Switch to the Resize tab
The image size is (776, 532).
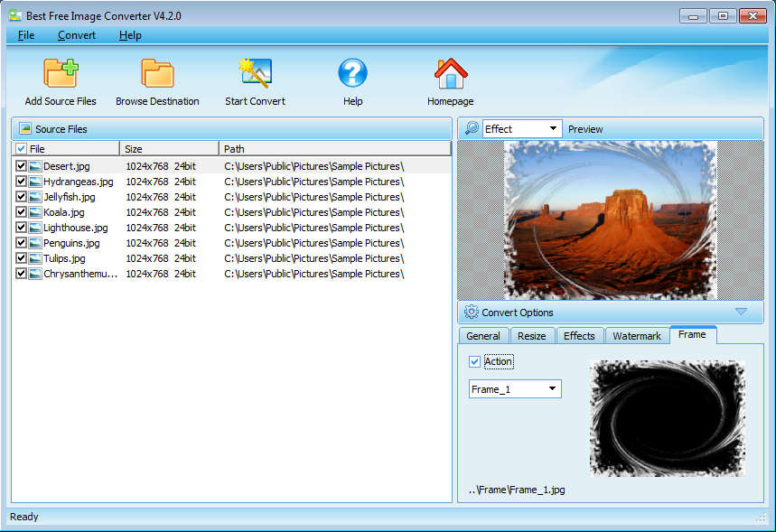tap(531, 336)
